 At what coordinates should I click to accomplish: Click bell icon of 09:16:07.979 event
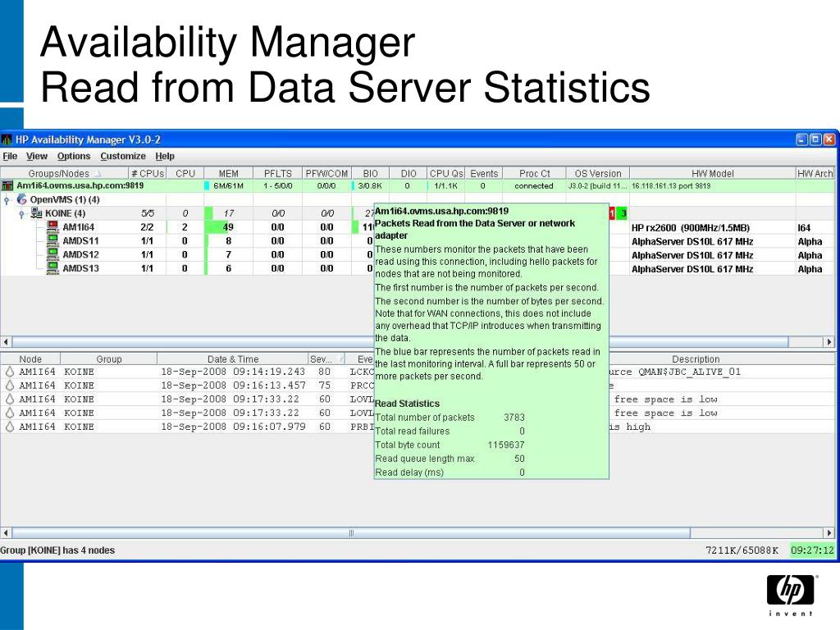click(x=10, y=427)
